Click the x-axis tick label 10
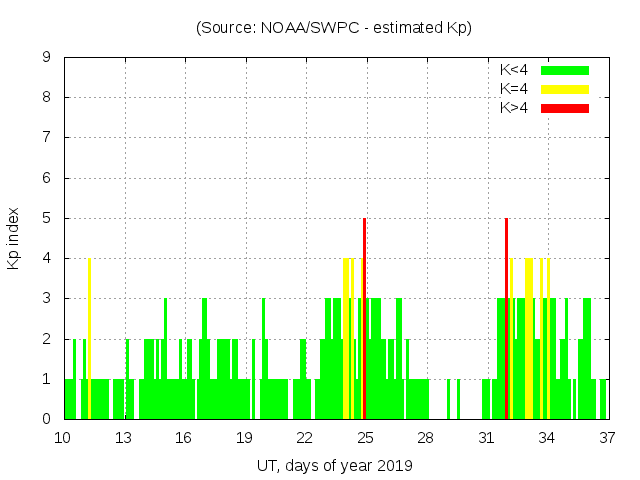 63,438
